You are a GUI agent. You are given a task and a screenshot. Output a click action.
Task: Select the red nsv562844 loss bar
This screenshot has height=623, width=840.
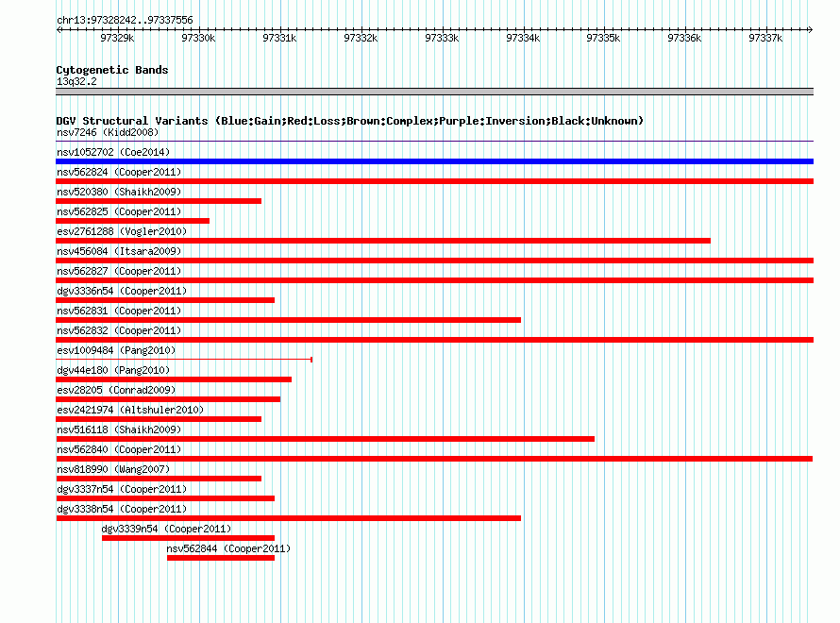pyautogui.click(x=221, y=558)
